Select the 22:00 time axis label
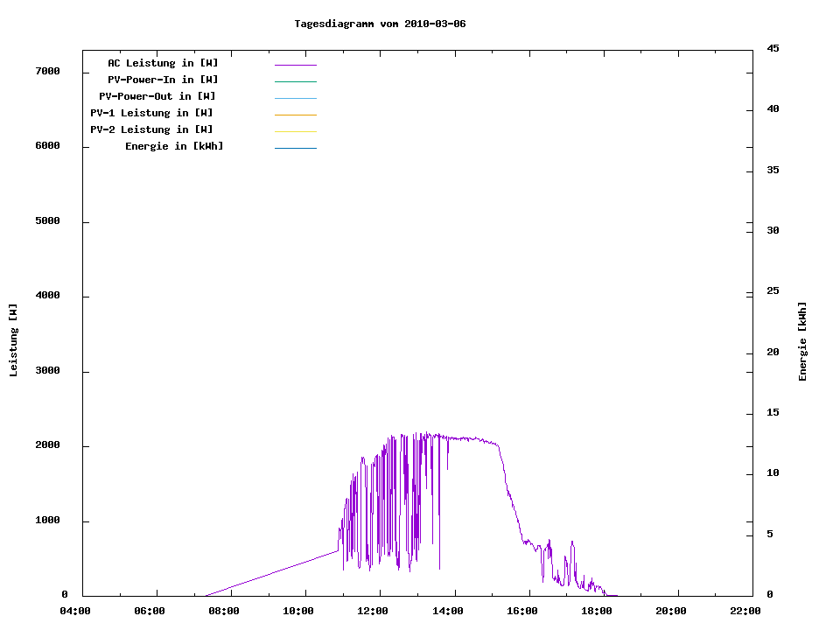The width and height of the screenshot is (840, 630). (745, 611)
